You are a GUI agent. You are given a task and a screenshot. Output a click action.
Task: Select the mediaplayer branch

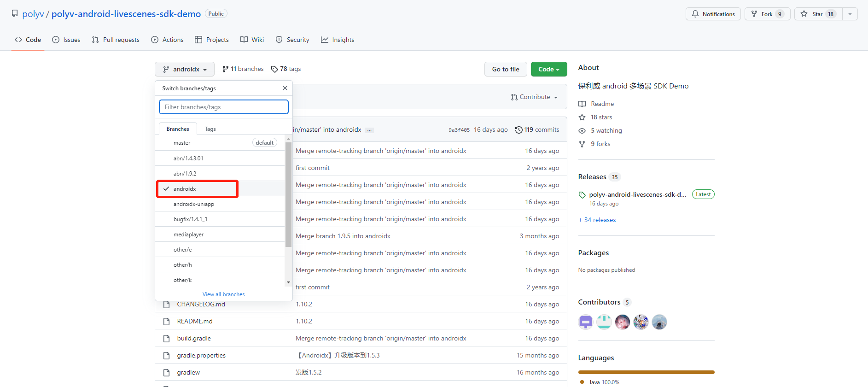220,235
